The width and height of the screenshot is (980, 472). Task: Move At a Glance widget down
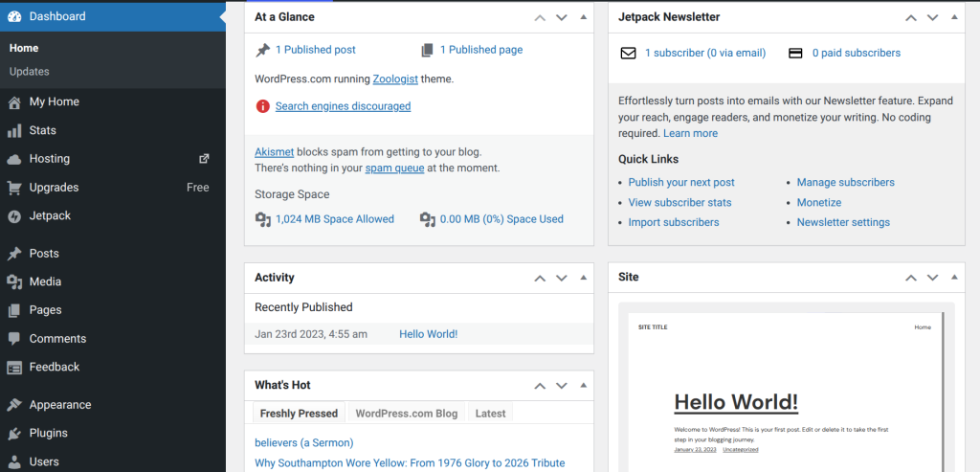tap(561, 17)
